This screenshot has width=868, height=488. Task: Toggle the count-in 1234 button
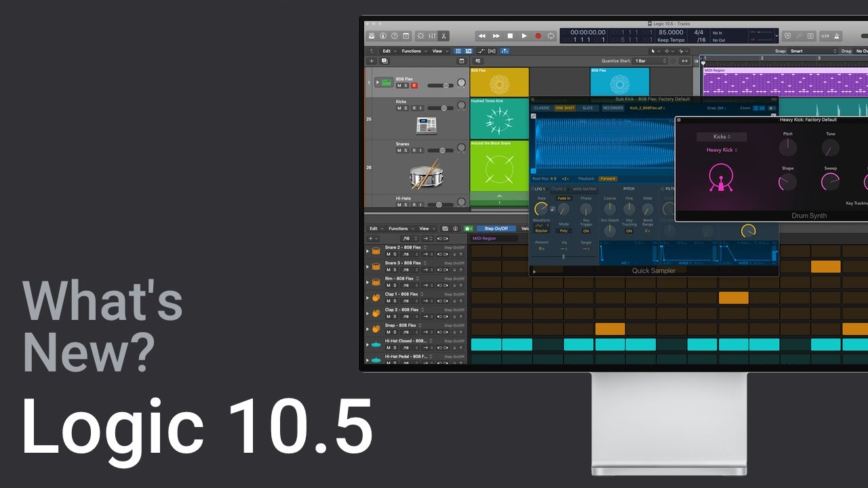click(825, 36)
